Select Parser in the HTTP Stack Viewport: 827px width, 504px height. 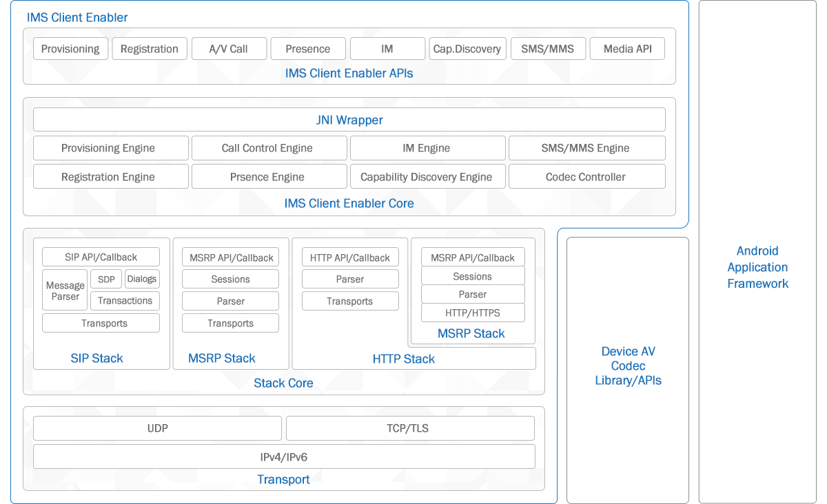click(350, 279)
